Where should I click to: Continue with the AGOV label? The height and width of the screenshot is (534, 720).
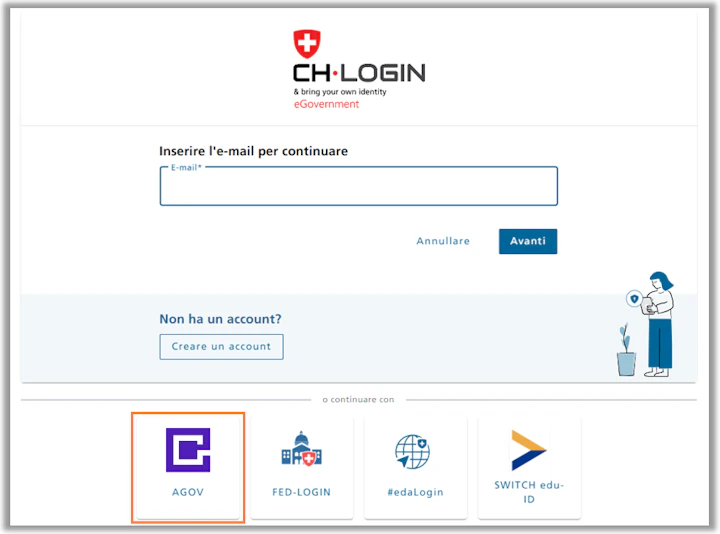(188, 492)
